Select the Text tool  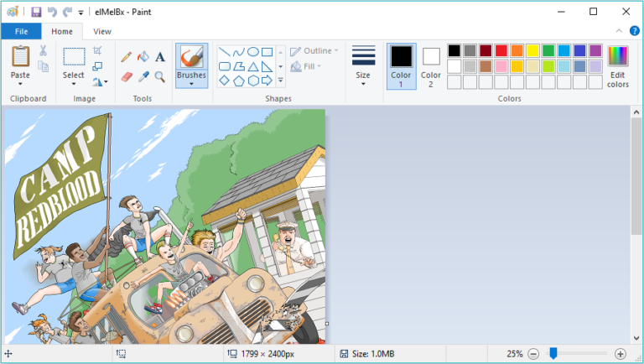160,57
